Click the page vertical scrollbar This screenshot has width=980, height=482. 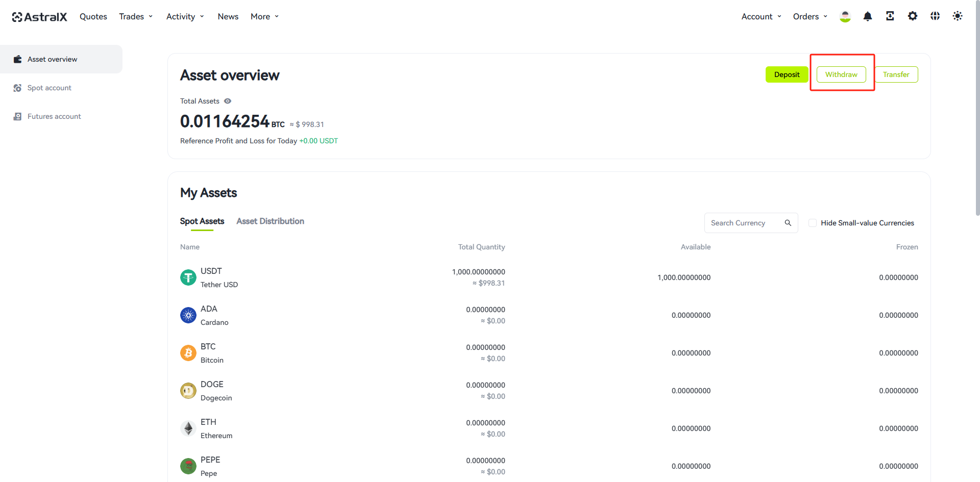977,109
